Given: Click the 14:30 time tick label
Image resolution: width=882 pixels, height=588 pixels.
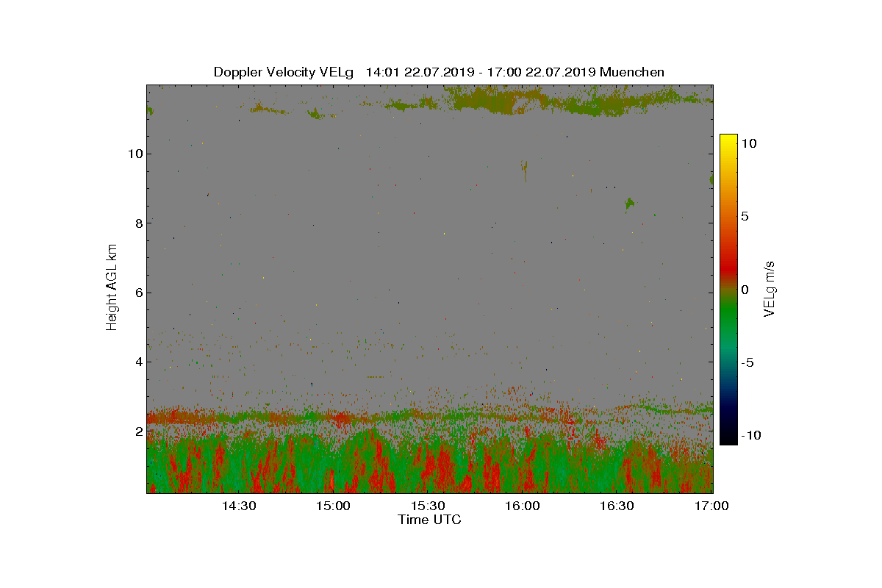Looking at the screenshot, I should coord(239,506).
